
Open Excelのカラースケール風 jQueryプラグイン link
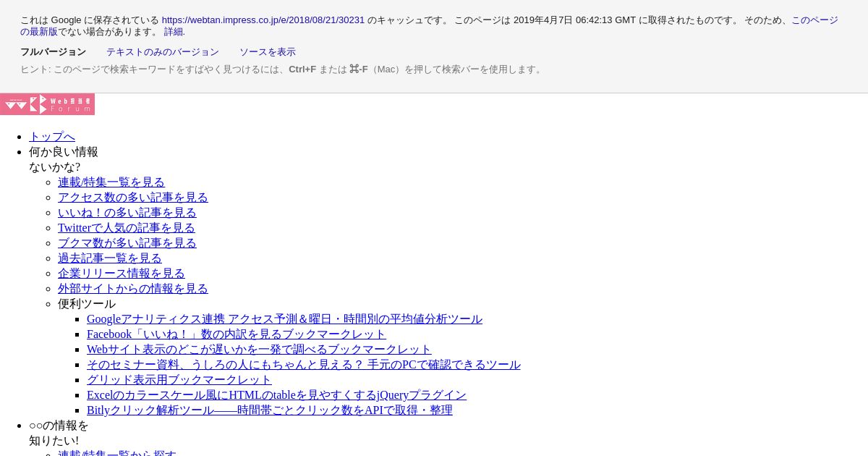pyautogui.click(x=276, y=395)
